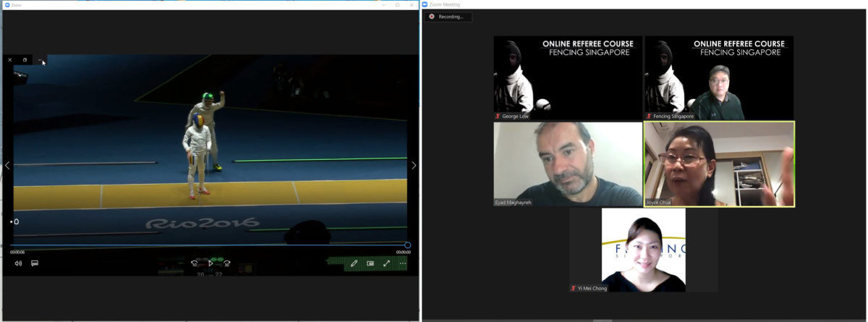Open subtitles and captions menu in player
The height and width of the screenshot is (322, 868).
34,263
